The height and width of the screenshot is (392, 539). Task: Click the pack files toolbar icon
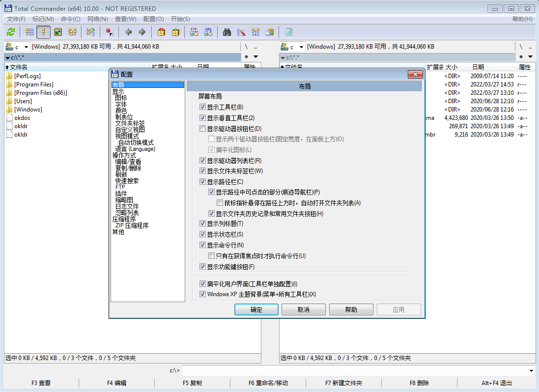pos(161,32)
